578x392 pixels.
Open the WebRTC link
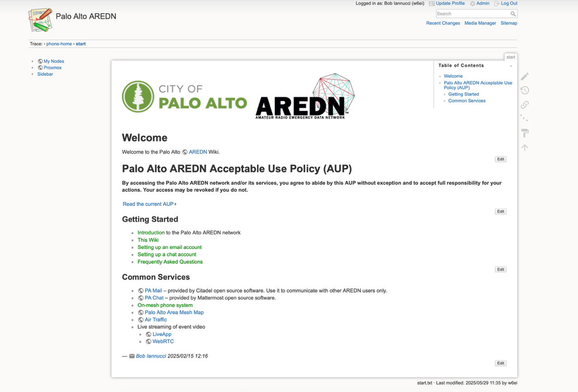pos(163,342)
